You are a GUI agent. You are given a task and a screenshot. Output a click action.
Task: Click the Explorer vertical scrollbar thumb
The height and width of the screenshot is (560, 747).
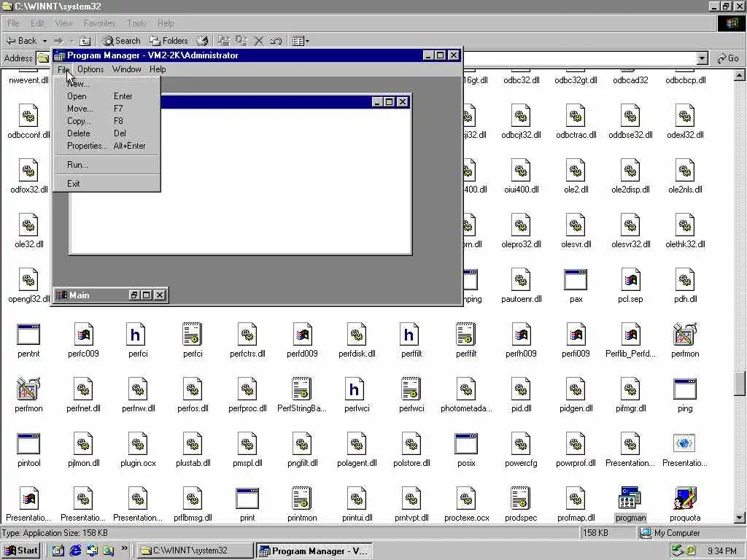[740, 384]
